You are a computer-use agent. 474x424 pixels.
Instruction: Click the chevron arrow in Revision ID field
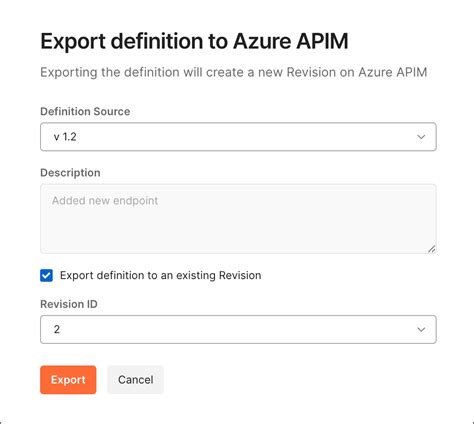tap(421, 329)
